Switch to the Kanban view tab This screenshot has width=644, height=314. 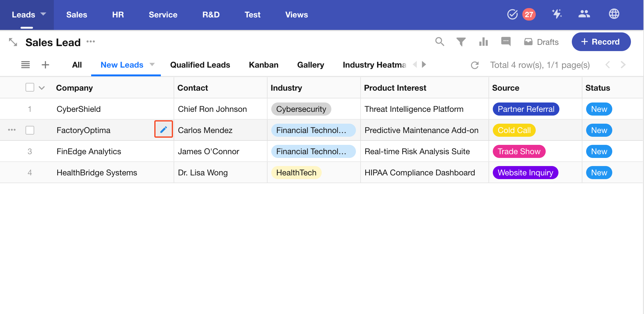pos(264,65)
